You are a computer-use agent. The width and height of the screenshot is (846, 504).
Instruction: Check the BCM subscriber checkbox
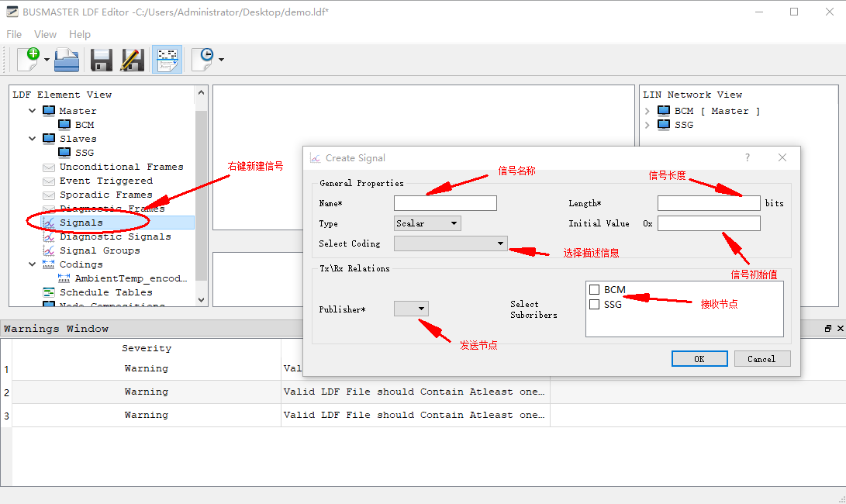595,290
